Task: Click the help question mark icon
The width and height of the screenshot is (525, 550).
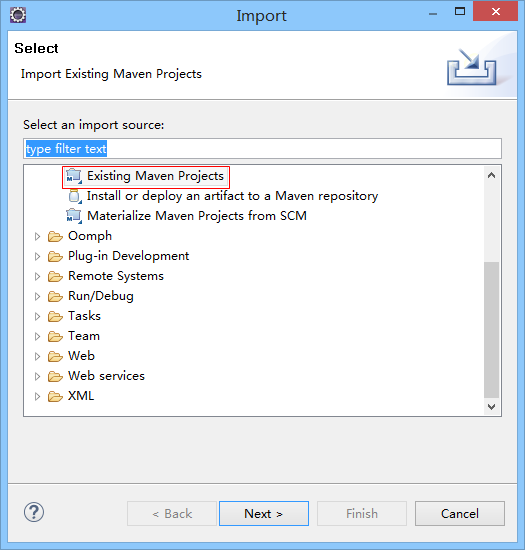Action: [34, 512]
